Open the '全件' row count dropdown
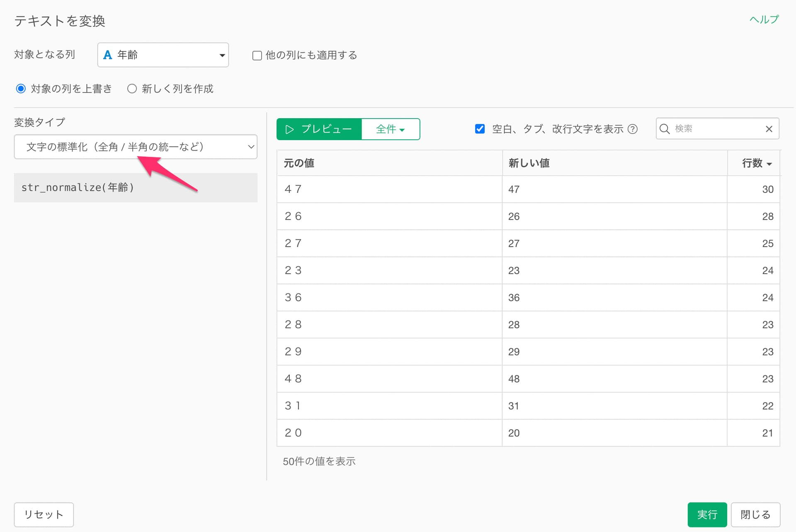Image resolution: width=796 pixels, height=532 pixels. click(391, 129)
